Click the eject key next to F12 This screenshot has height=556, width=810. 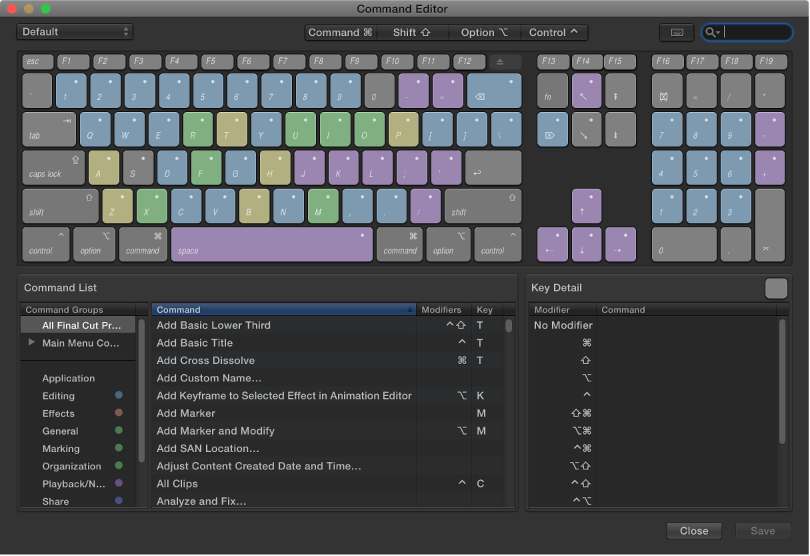[x=505, y=62]
